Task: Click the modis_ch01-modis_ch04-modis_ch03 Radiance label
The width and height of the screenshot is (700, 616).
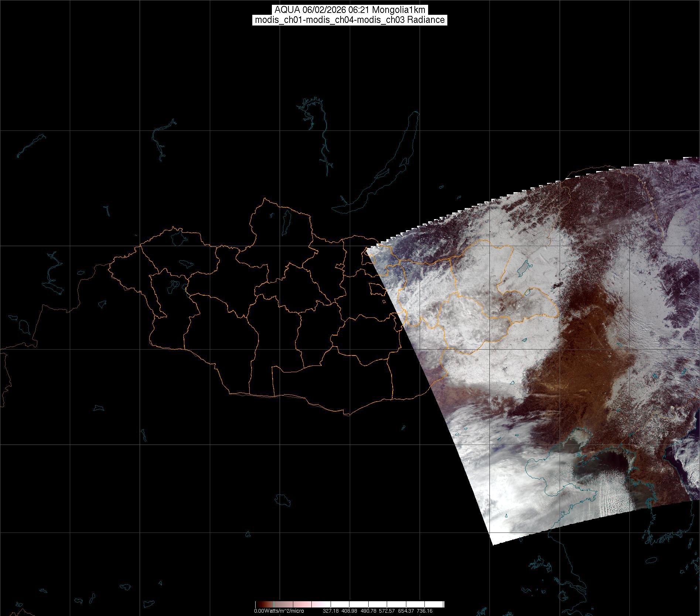Action: (350, 20)
